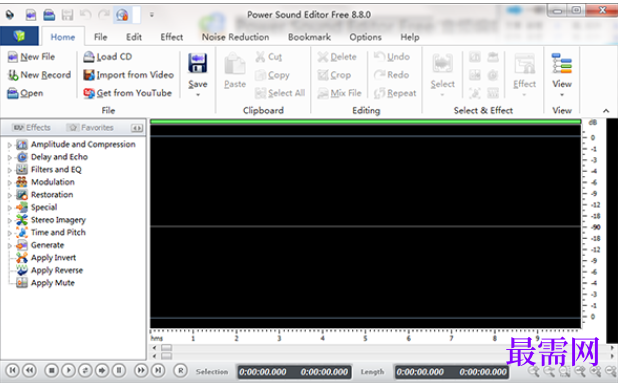The width and height of the screenshot is (618, 383).
Task: Click the Redo button
Action: click(391, 75)
